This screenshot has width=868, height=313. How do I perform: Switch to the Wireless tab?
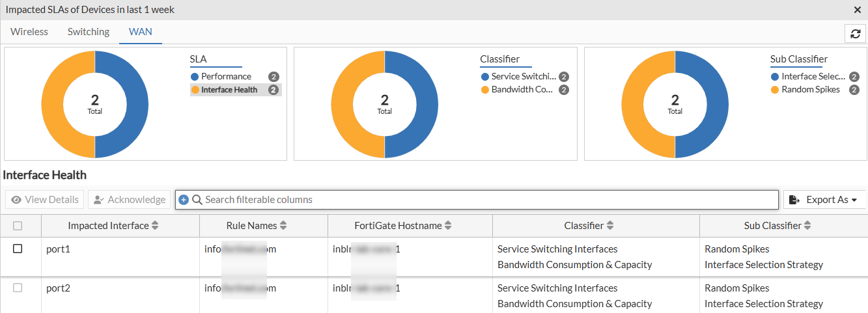29,32
